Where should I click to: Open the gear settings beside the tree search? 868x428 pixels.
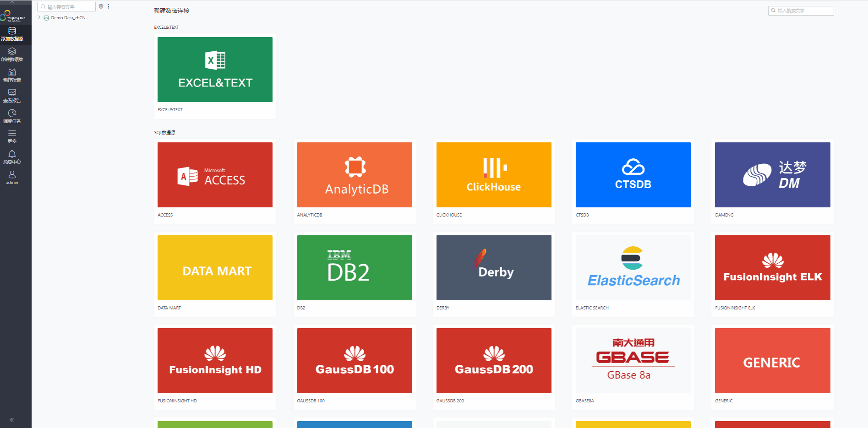101,6
